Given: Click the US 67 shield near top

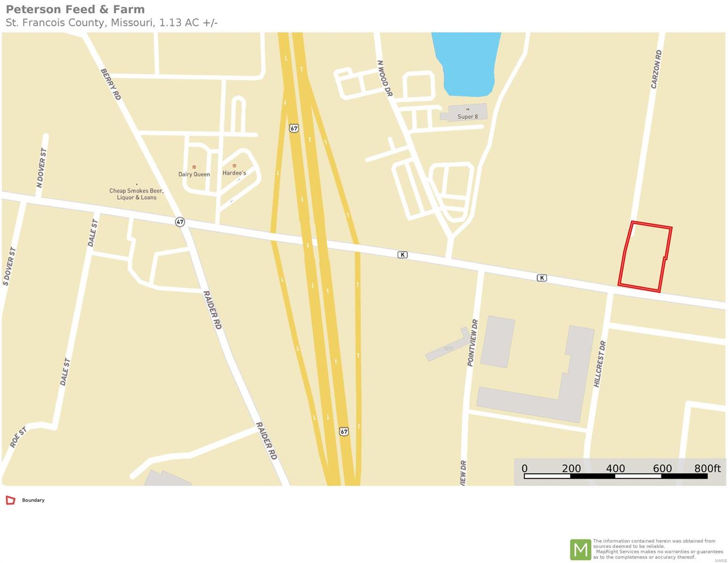Looking at the screenshot, I should tap(294, 128).
